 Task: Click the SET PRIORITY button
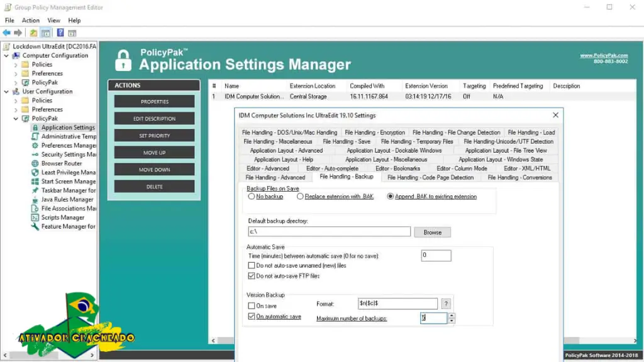pyautogui.click(x=155, y=136)
